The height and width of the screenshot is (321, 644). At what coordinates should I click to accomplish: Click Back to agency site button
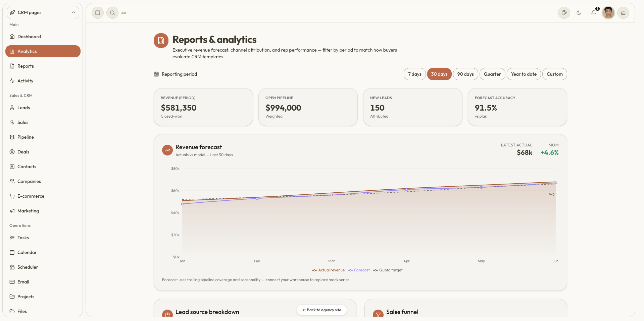coord(322,310)
